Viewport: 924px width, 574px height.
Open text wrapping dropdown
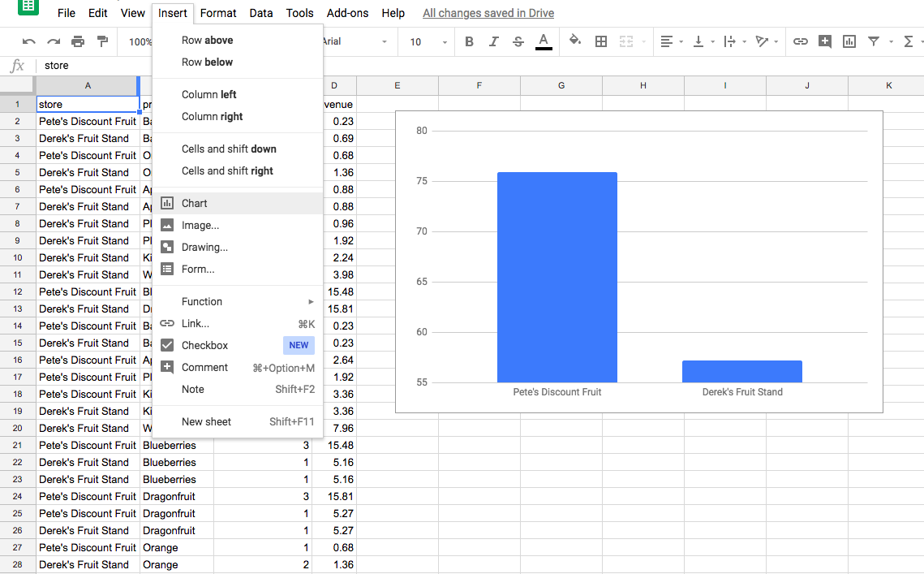[735, 41]
